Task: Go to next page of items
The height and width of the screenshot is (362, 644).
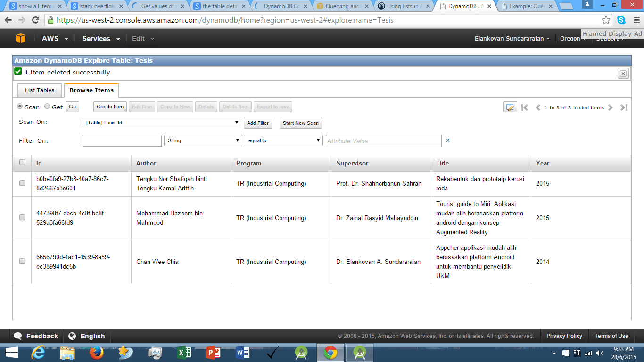Action: click(x=611, y=107)
